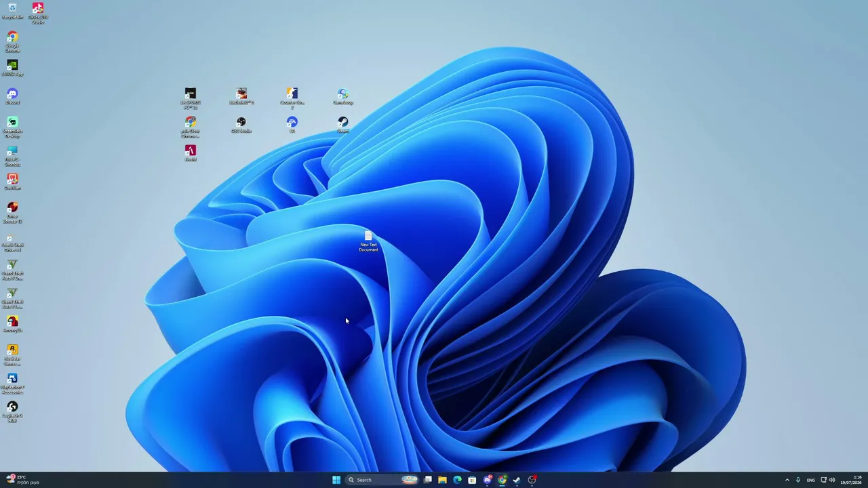The image size is (868, 488).
Task: Select the Rockstar Games Launcher shortcut
Action: (12, 354)
